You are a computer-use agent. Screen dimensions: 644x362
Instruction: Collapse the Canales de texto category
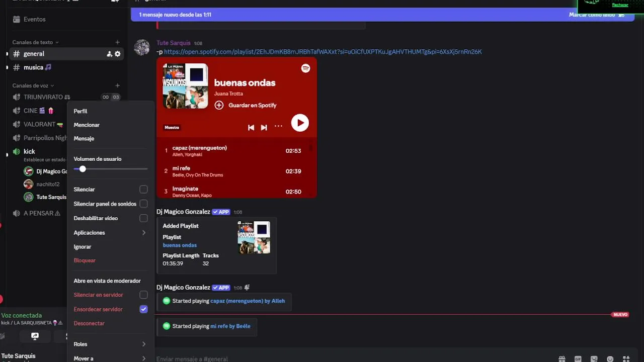click(35, 43)
